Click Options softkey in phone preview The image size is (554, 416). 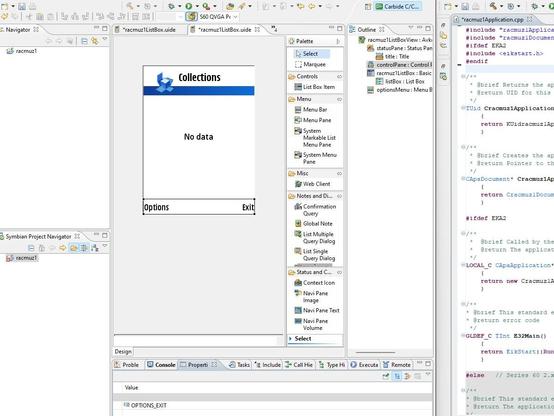click(x=156, y=207)
